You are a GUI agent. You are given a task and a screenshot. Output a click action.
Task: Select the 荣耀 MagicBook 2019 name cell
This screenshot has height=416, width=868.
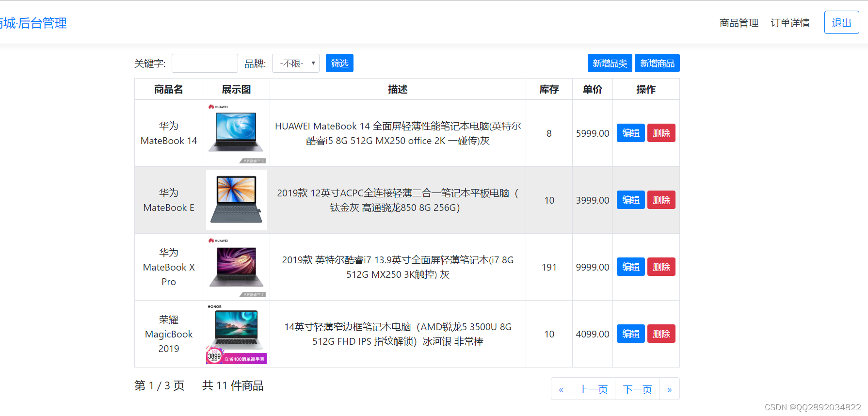pyautogui.click(x=169, y=334)
